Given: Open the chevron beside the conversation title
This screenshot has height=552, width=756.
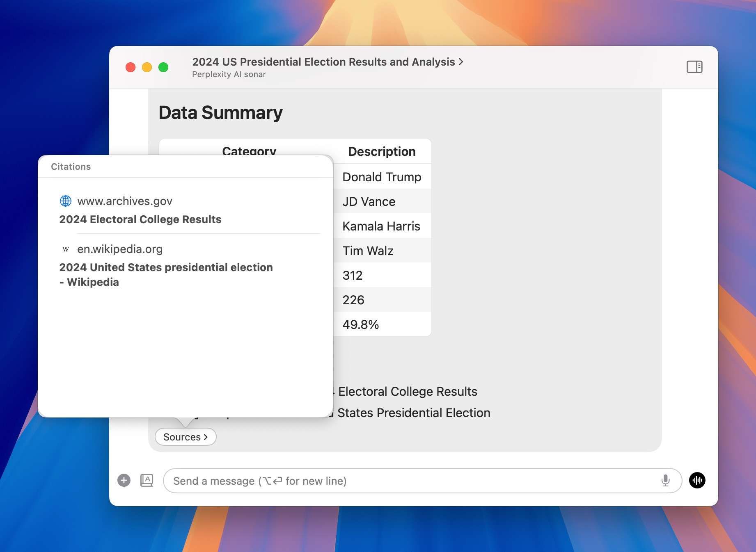Looking at the screenshot, I should [461, 62].
